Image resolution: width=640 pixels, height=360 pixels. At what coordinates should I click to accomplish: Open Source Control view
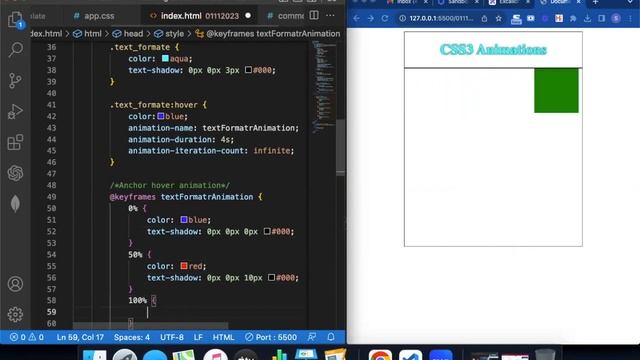[x=16, y=80]
